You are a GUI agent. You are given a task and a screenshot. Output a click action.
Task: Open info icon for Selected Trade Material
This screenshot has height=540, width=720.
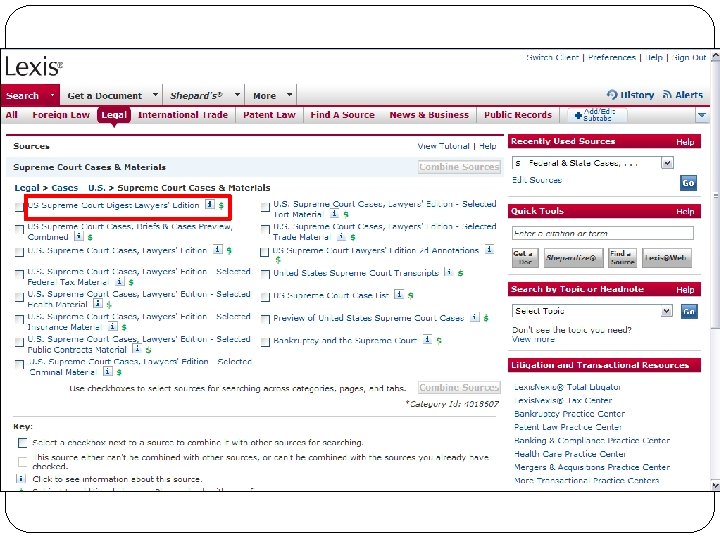pos(341,236)
